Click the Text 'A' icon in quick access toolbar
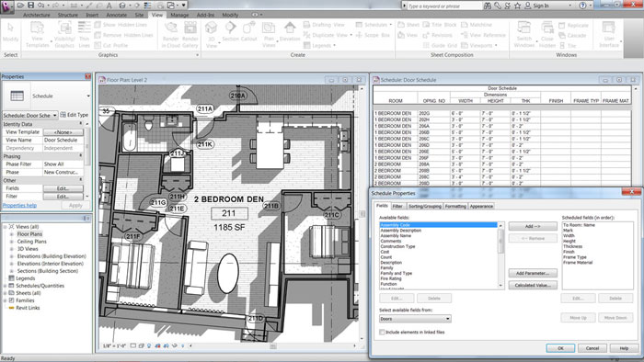This screenshot has width=644, height=362. tap(109, 6)
